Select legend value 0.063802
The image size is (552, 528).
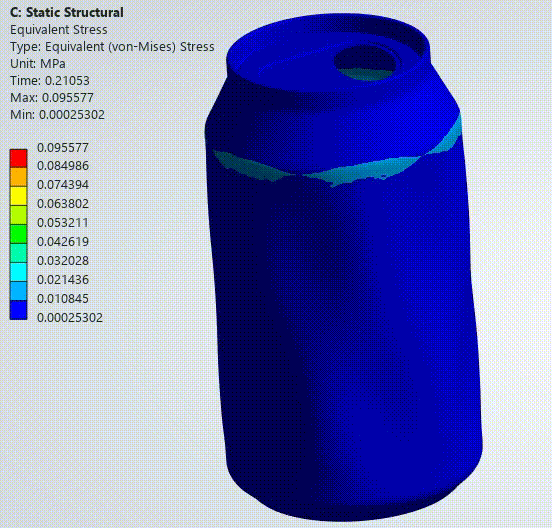(63, 203)
